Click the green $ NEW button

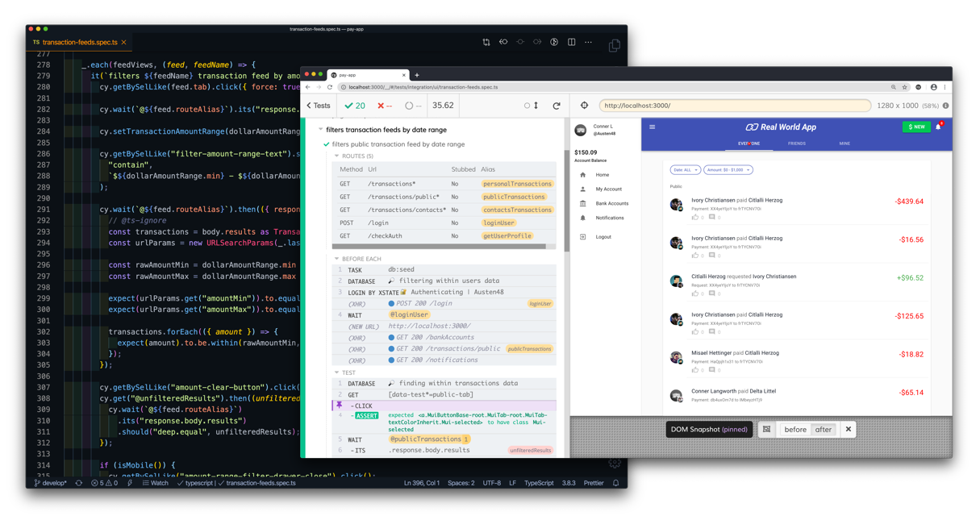(915, 127)
